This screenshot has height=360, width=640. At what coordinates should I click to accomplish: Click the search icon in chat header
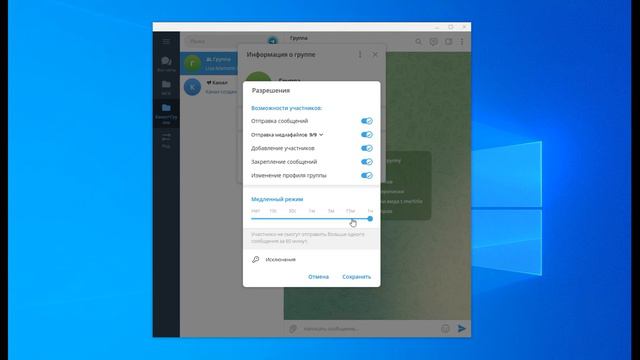[418, 42]
